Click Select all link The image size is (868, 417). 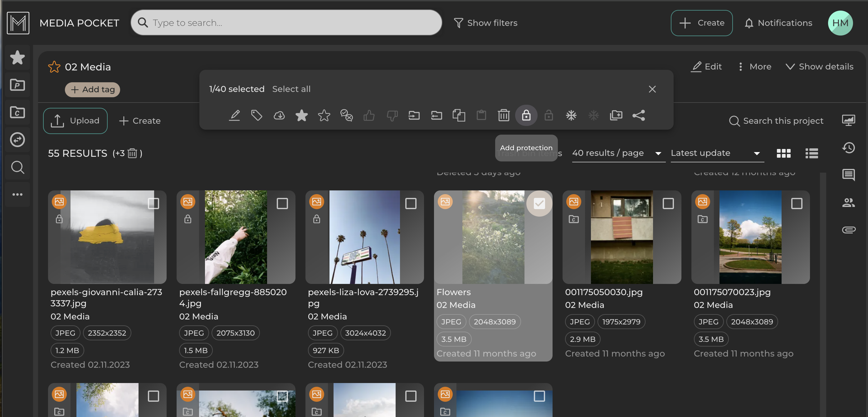(291, 89)
